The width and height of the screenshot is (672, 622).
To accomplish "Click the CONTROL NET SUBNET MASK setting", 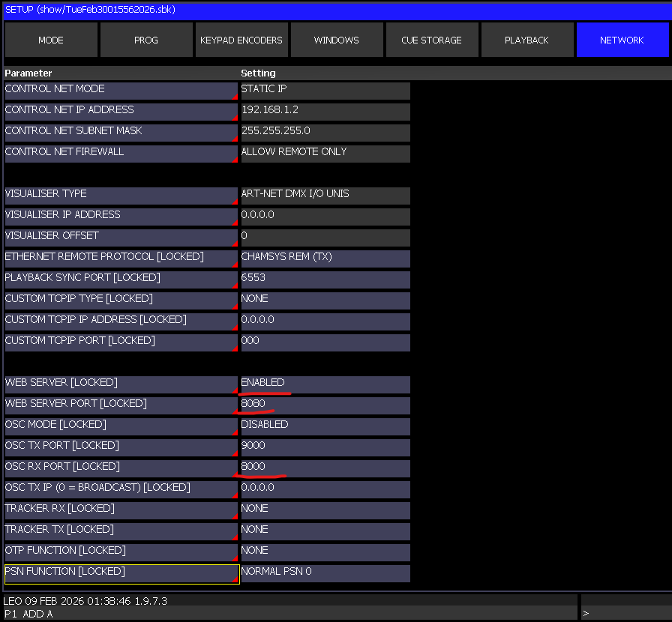I will pos(325,133).
